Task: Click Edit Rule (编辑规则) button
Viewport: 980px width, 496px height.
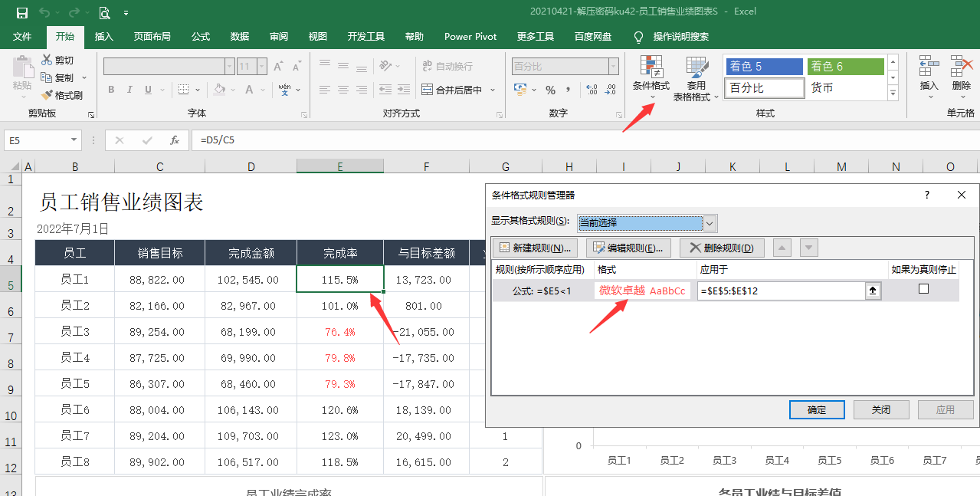Action: 629,248
